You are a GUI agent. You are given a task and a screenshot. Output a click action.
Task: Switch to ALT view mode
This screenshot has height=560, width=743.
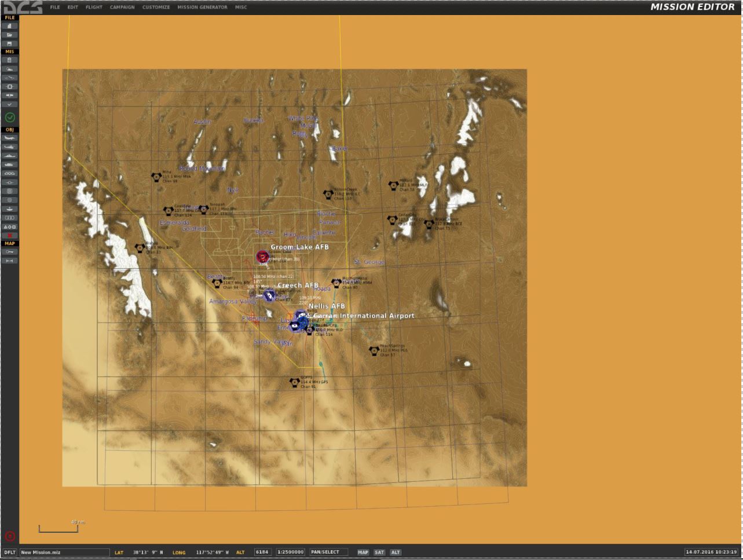pos(396,552)
